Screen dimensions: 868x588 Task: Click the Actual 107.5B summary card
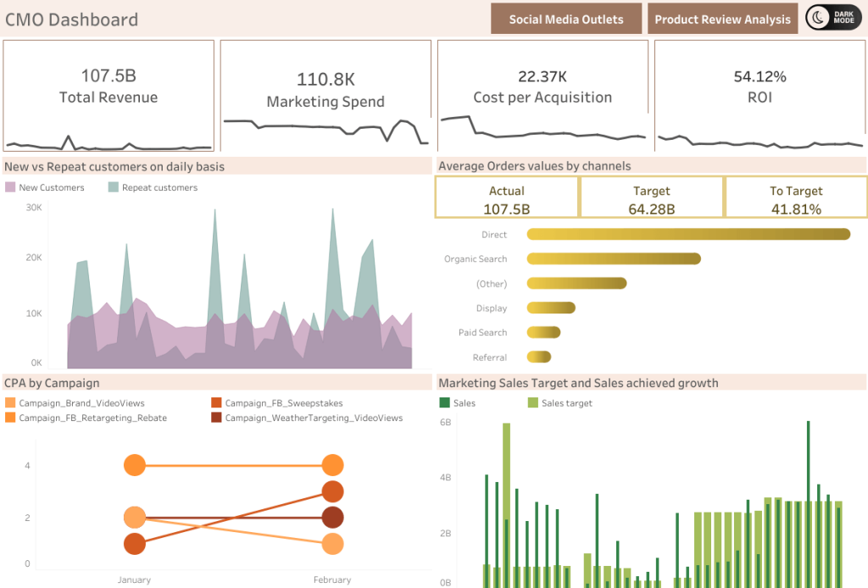click(x=506, y=197)
